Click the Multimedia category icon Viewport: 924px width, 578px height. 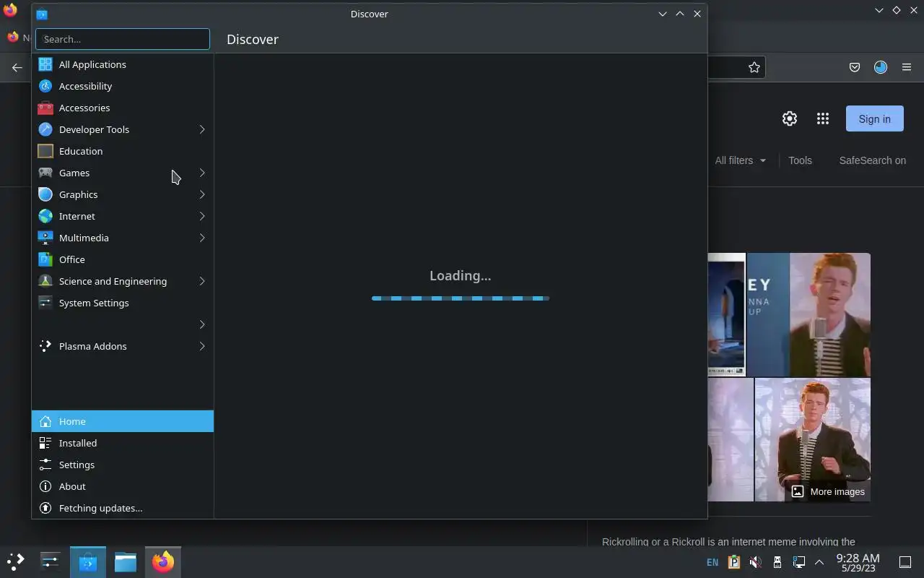point(45,238)
